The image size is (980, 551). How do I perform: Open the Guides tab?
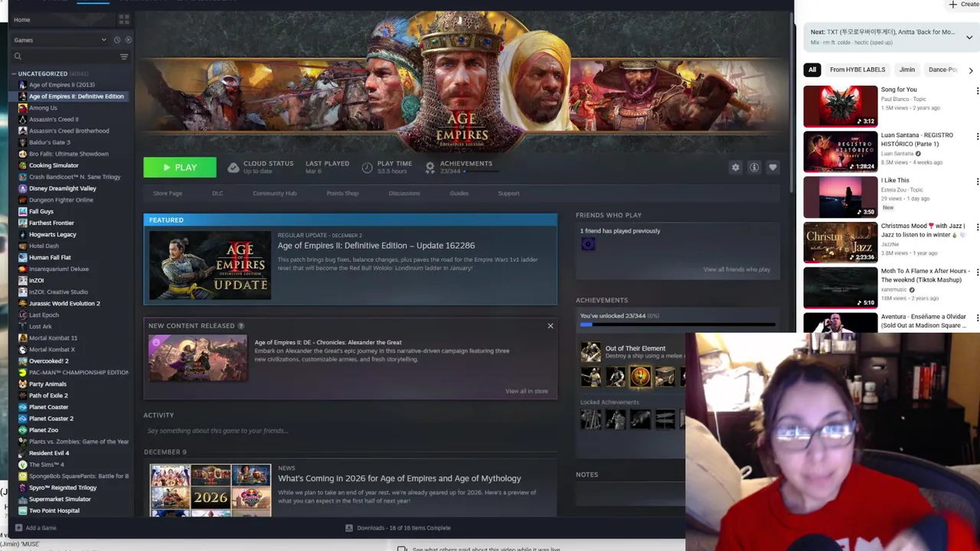[x=459, y=194]
